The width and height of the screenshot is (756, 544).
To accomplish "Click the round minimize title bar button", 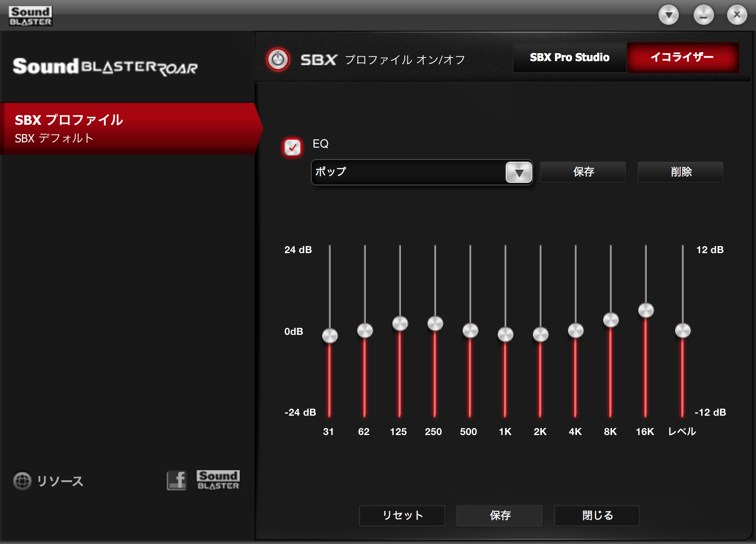I will click(x=703, y=15).
